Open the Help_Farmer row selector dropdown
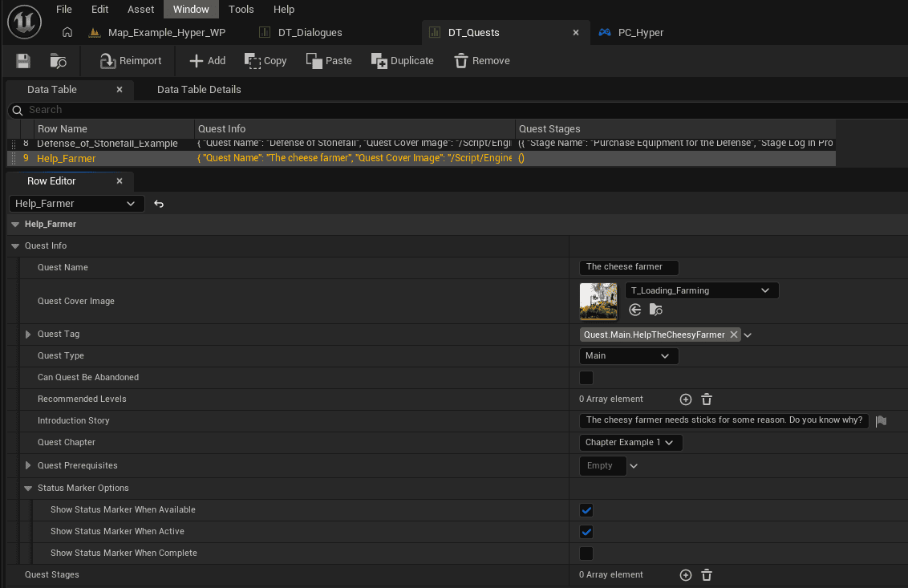The width and height of the screenshot is (908, 588). (x=76, y=204)
